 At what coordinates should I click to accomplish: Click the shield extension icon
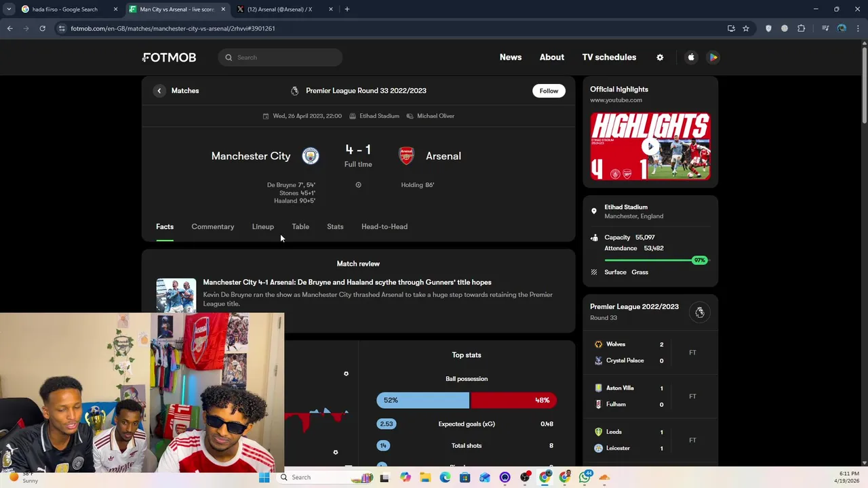[768, 28]
